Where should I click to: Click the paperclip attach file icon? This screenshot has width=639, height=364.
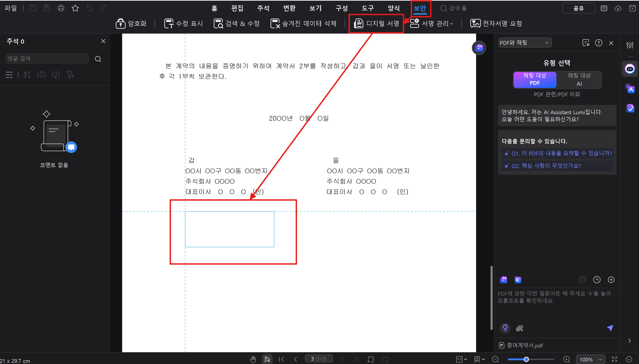coord(519,328)
